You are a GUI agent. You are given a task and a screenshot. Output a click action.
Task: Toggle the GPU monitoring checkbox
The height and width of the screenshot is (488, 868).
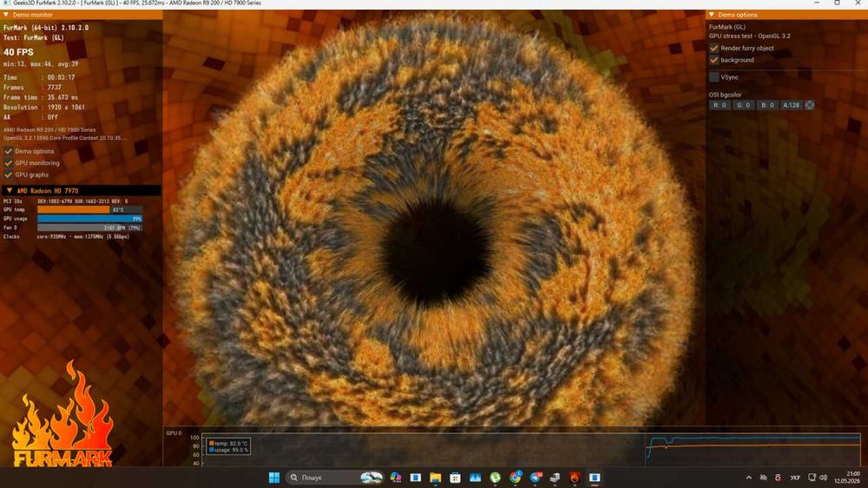9,163
